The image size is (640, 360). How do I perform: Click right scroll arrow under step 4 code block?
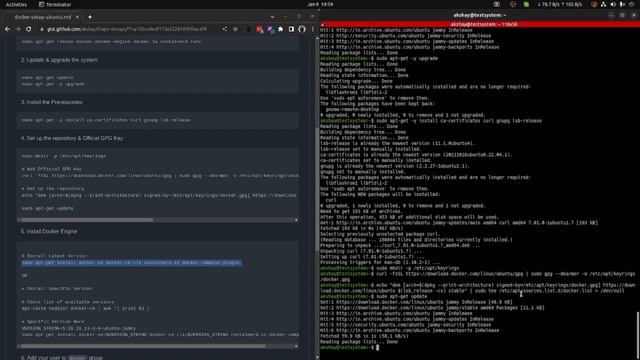click(x=296, y=220)
